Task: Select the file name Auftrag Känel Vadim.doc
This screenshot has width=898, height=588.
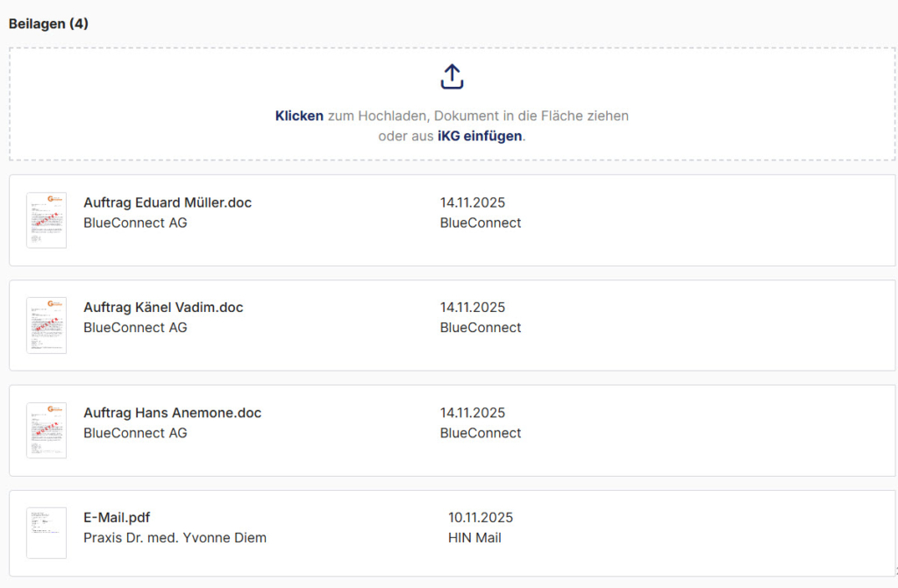Action: click(x=163, y=308)
